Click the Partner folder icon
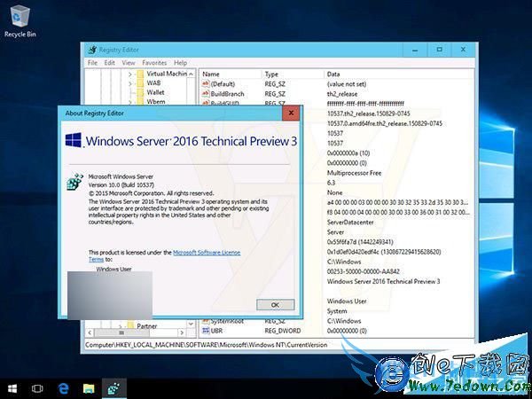The image size is (532, 399). [x=130, y=325]
